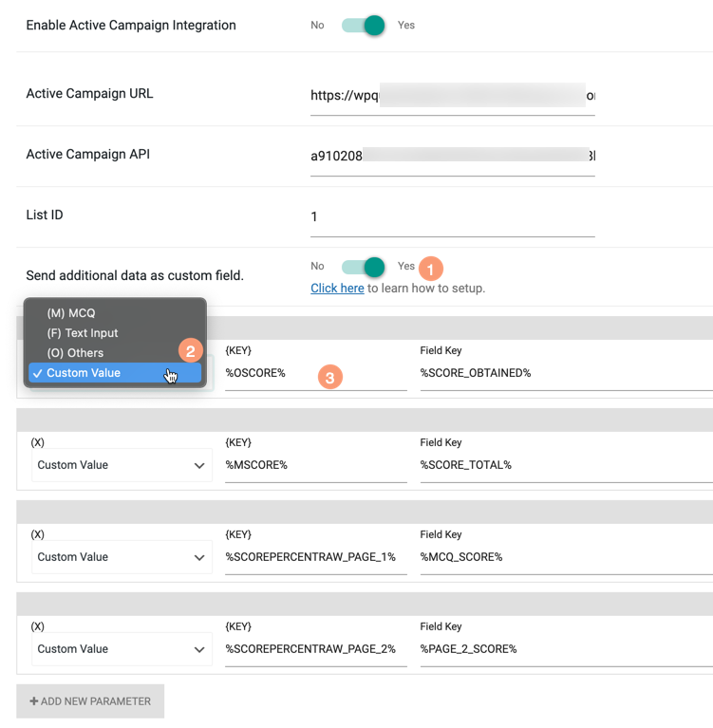Click the 'Active Campaign API' label
The width and height of the screenshot is (713, 728).
click(x=87, y=154)
